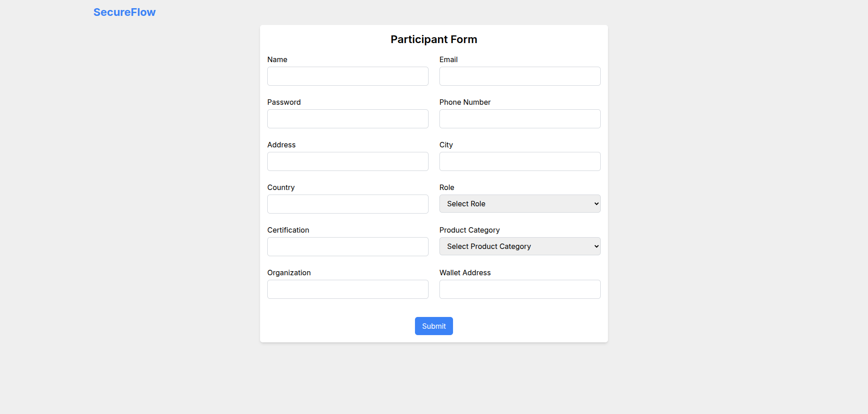
Task: Click the 'Phone Number' label text
Action: (x=465, y=102)
